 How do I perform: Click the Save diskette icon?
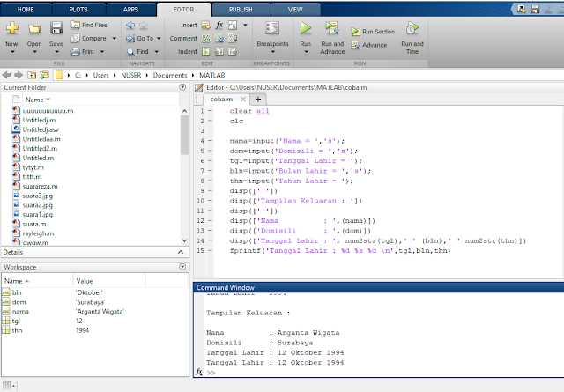pos(56,28)
